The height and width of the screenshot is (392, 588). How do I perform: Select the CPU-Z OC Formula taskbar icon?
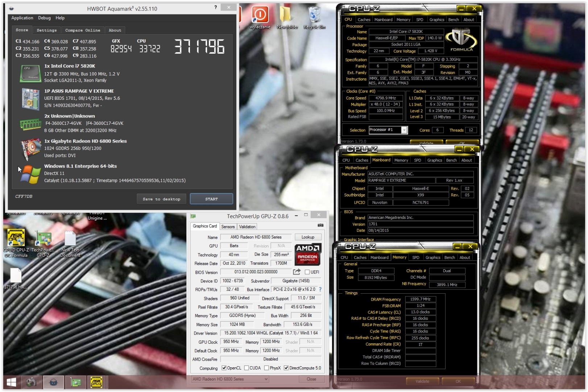(96, 382)
